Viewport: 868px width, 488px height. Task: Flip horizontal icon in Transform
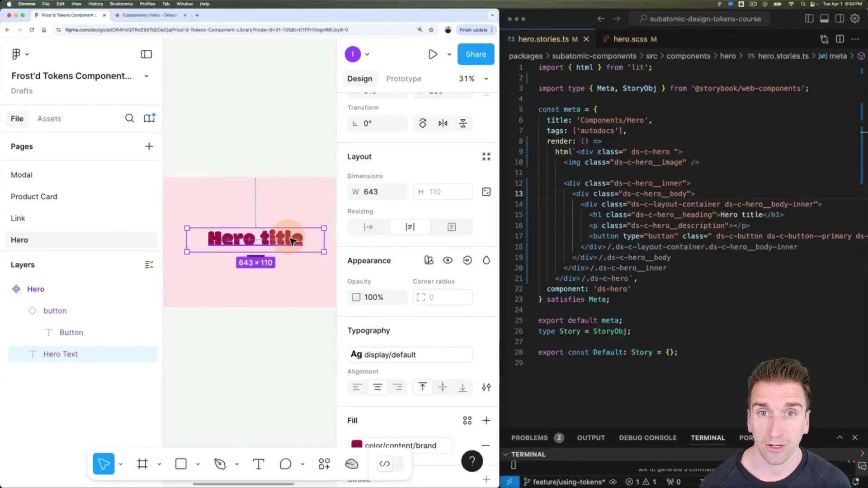click(x=443, y=123)
